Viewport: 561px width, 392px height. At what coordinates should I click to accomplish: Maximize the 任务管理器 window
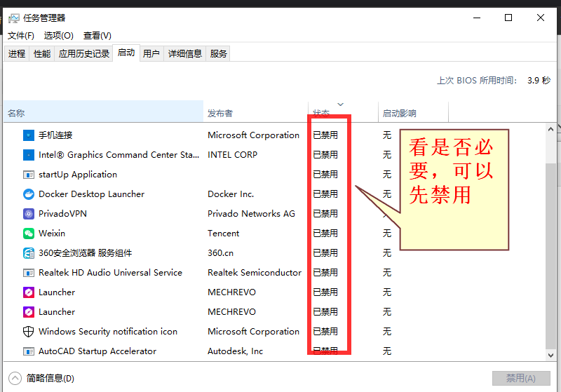pos(508,18)
